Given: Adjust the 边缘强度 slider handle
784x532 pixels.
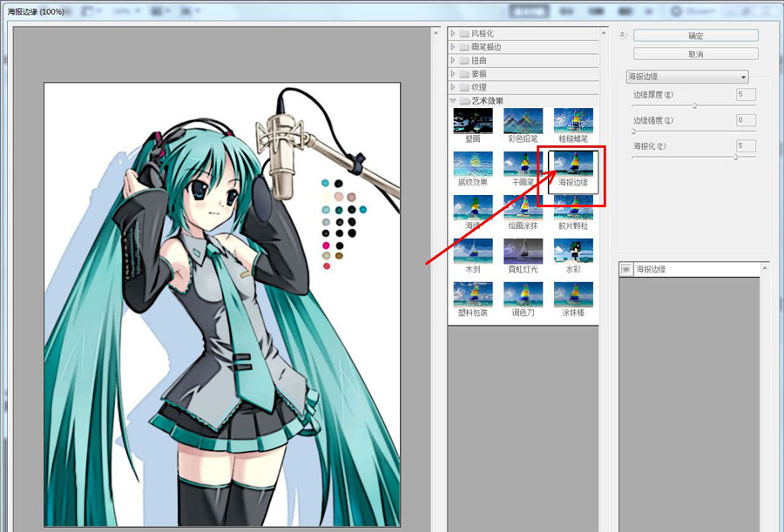Looking at the screenshot, I should (633, 131).
